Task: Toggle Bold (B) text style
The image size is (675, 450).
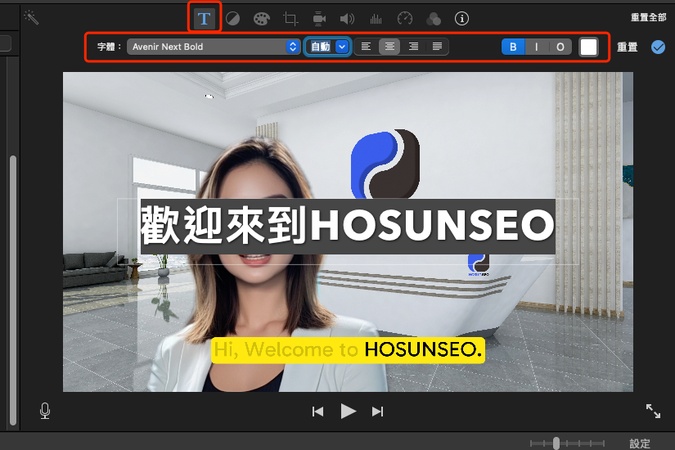Action: tap(513, 47)
